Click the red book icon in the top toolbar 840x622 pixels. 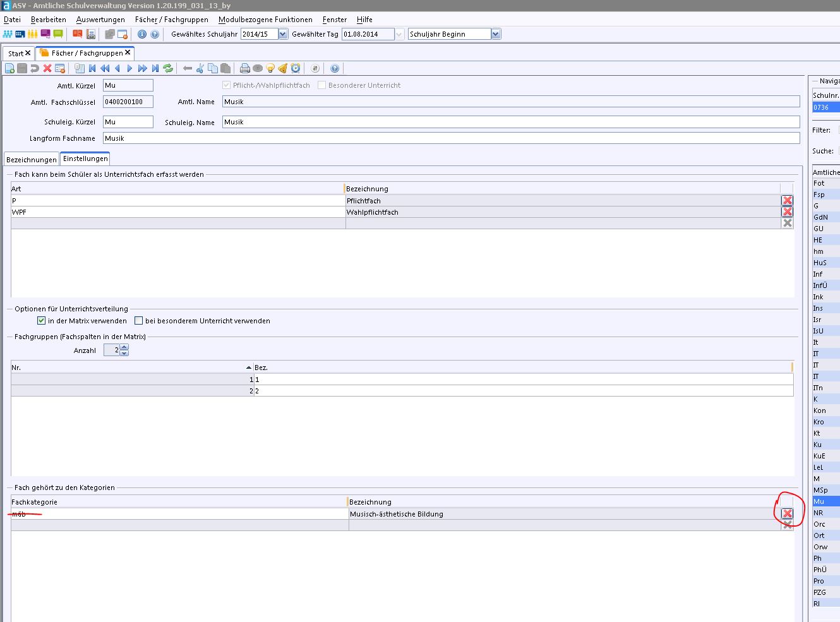click(78, 34)
